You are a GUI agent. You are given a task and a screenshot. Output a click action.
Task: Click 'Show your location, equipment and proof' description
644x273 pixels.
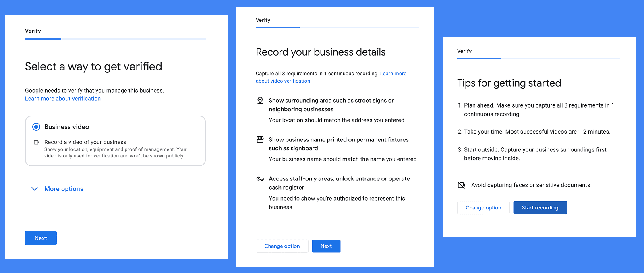(116, 153)
